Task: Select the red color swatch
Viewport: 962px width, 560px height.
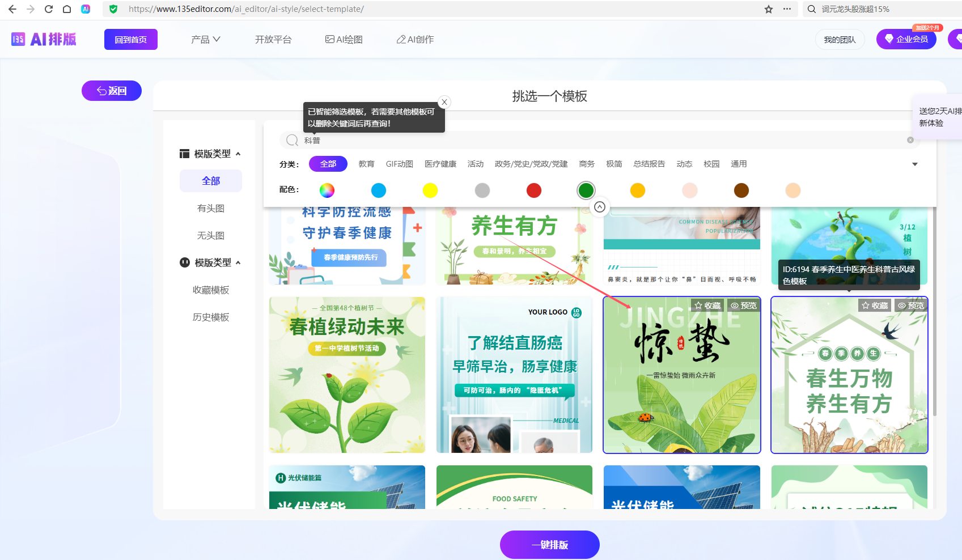Action: coord(534,190)
